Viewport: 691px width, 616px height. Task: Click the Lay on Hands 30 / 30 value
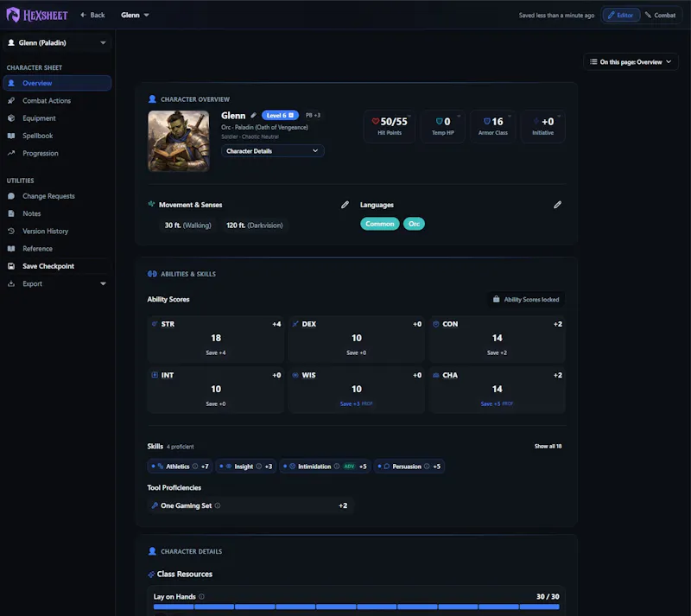click(548, 597)
